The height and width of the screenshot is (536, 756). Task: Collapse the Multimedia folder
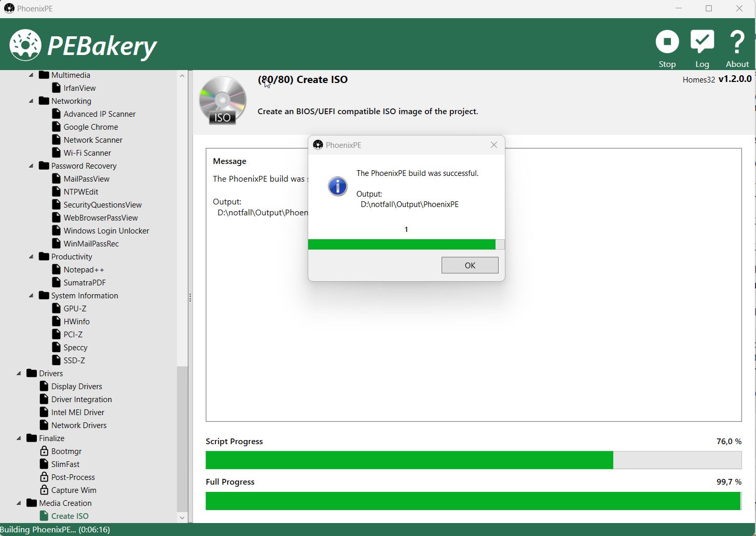click(31, 75)
